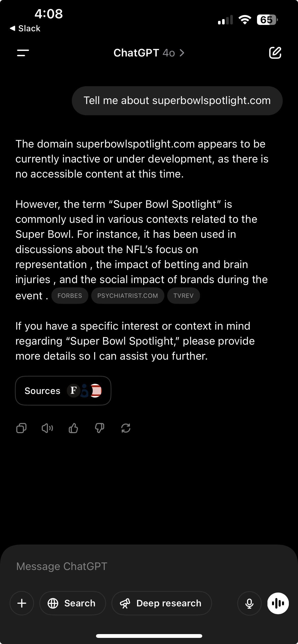Screen dimensions: 298x644
Task: Toggle the Deep research option
Action: click(x=162, y=603)
